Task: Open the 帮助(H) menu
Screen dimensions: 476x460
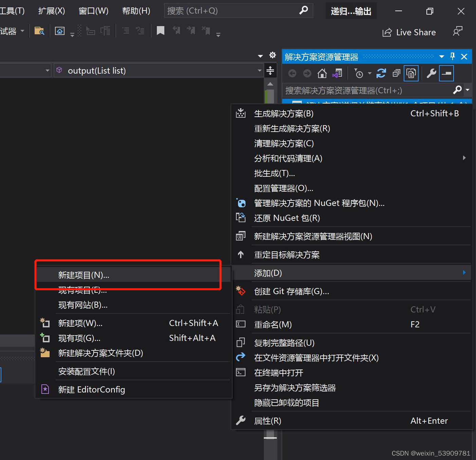Action: tap(135, 11)
